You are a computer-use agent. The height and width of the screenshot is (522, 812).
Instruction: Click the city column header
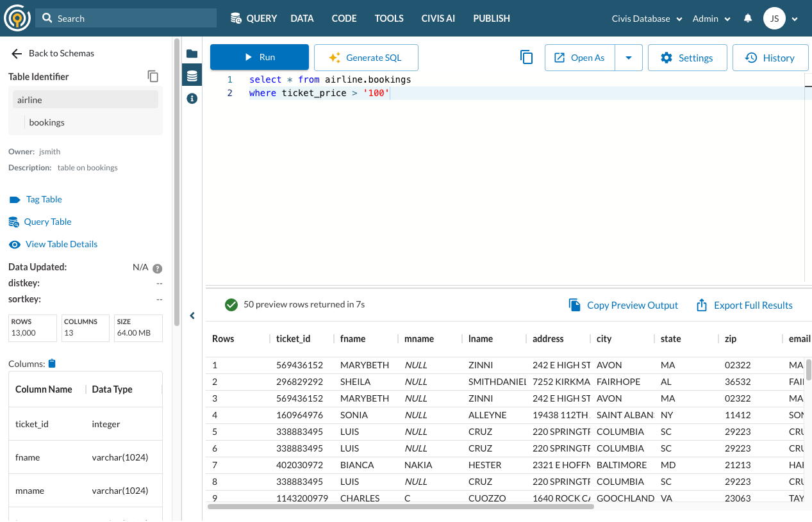[604, 339]
